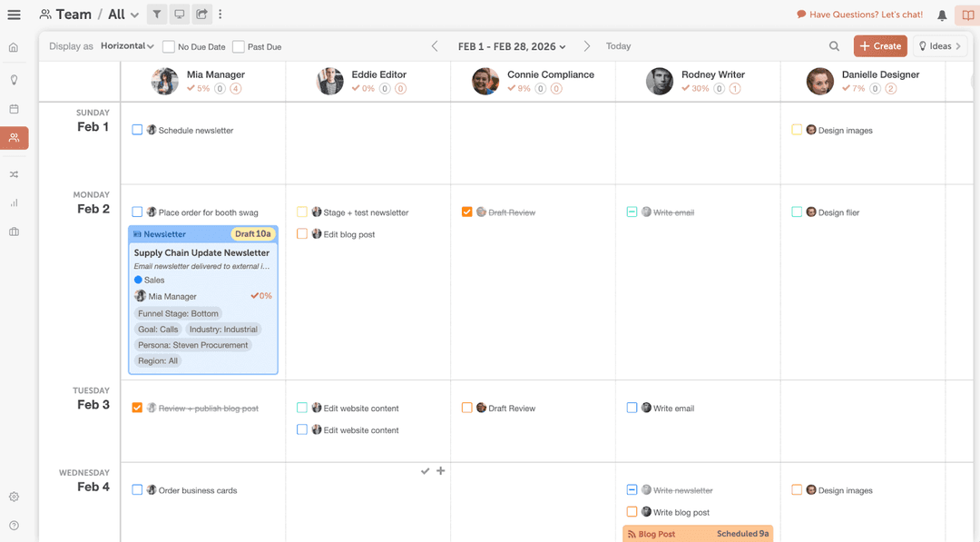Check off Write newsletter task on Feb 4
The width and height of the screenshot is (980, 542).
pos(632,490)
